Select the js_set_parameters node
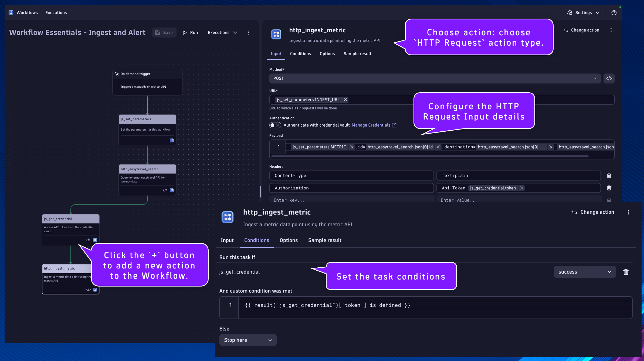Image resolution: width=644 pixels, height=361 pixels. click(147, 130)
